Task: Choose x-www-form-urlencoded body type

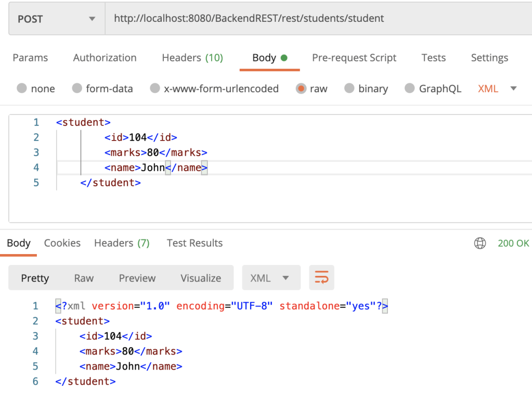Action: click(155, 88)
